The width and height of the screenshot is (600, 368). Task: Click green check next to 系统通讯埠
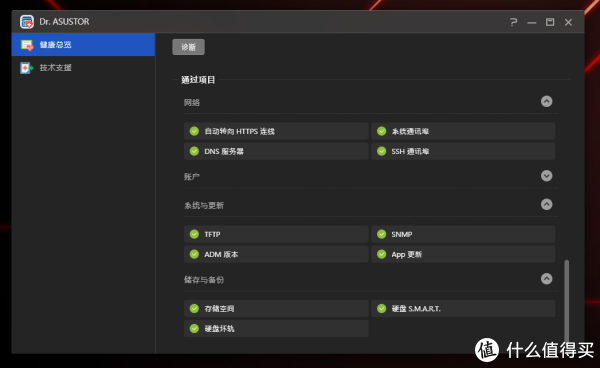pyautogui.click(x=382, y=131)
